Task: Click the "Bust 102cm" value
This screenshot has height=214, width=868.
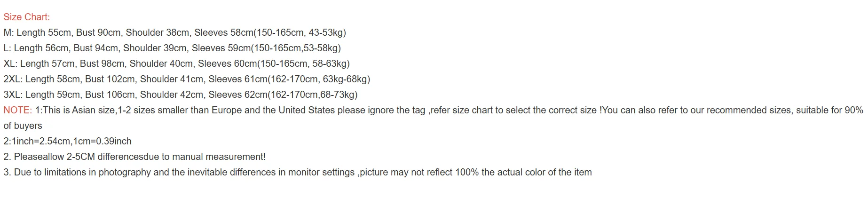Action: click(110, 79)
